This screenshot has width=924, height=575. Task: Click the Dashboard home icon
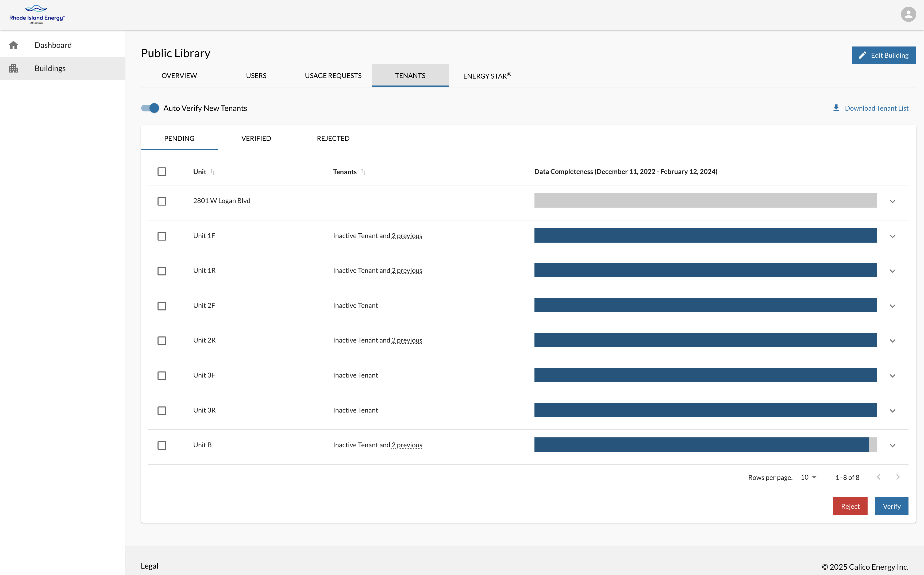[14, 45]
